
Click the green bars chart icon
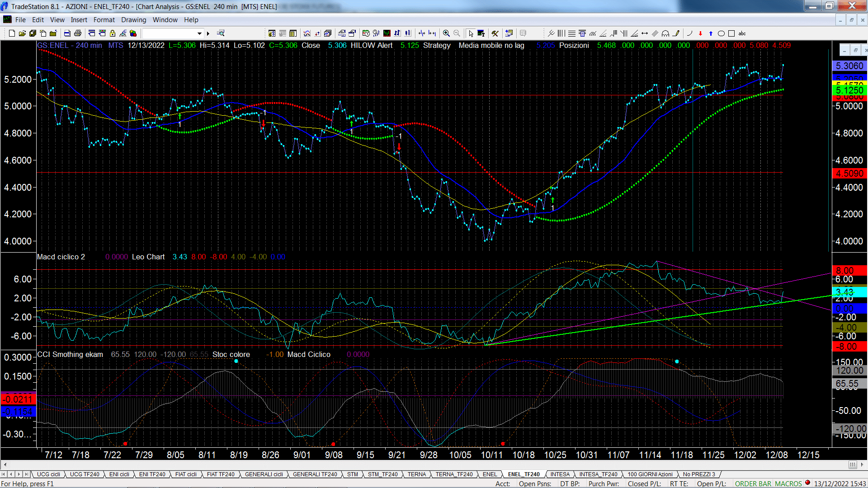[387, 33]
